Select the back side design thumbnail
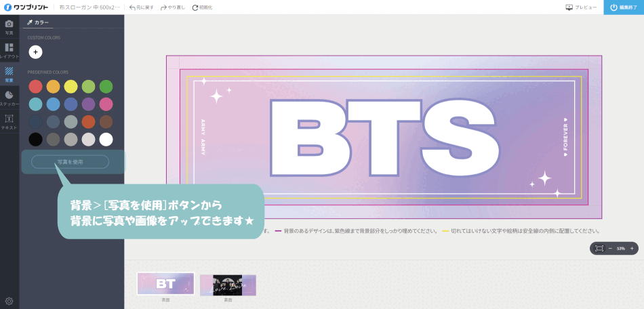The width and height of the screenshot is (644, 309). pos(228,285)
